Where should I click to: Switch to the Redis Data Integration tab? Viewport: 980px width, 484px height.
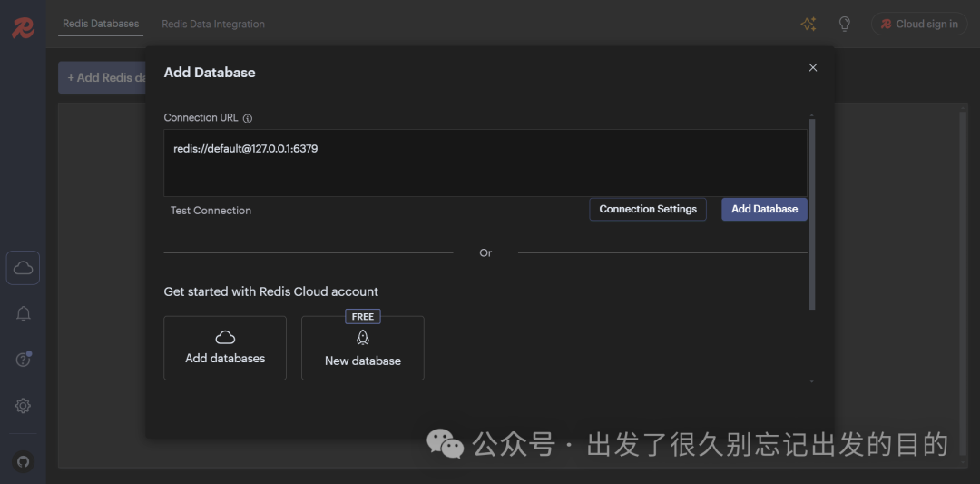point(213,25)
